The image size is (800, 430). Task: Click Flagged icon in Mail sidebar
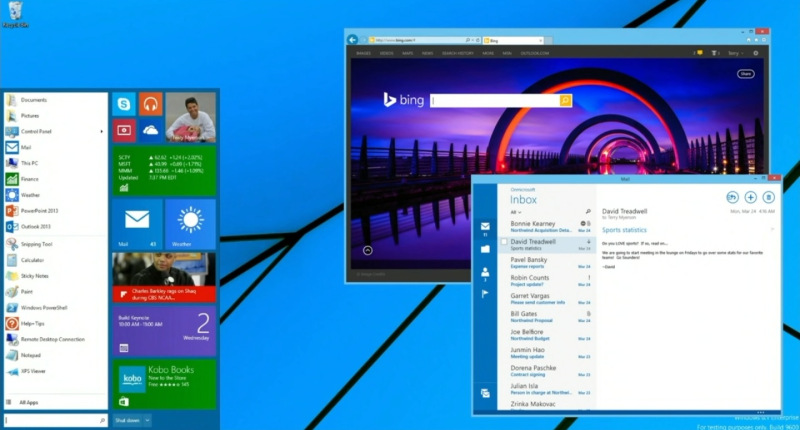pyautogui.click(x=485, y=294)
